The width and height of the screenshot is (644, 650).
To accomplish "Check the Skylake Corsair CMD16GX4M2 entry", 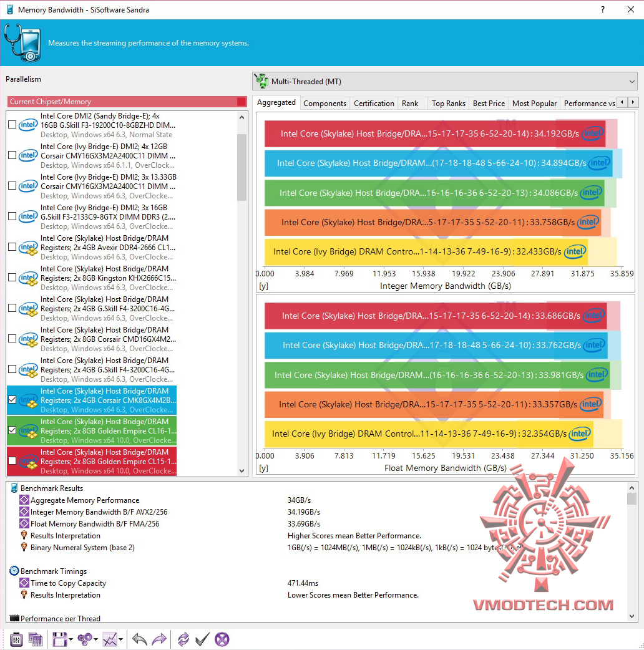I will [12, 339].
